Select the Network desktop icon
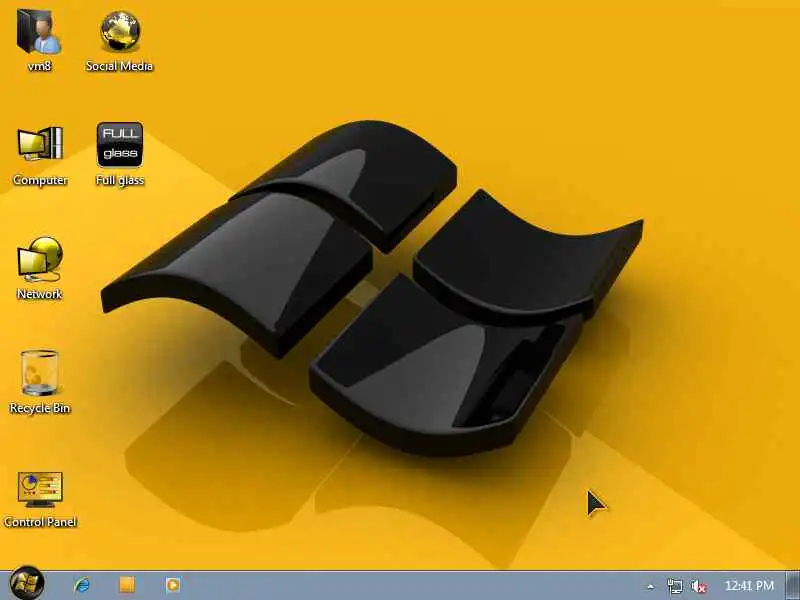Screen dimensions: 800x600 (40, 259)
